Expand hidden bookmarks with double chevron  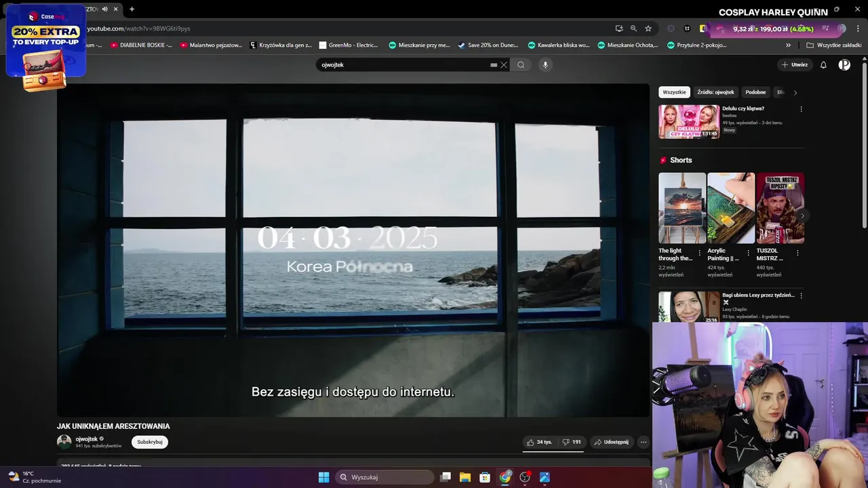tap(788, 45)
